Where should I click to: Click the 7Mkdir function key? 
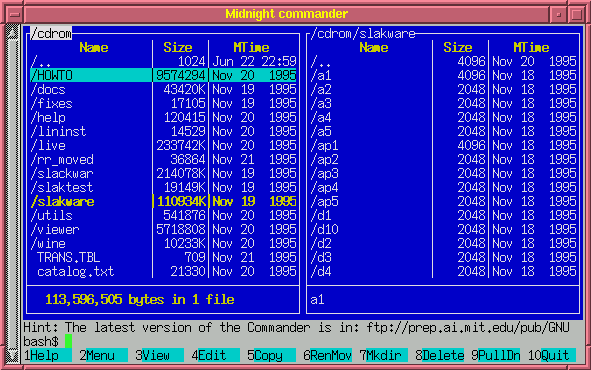click(x=383, y=355)
